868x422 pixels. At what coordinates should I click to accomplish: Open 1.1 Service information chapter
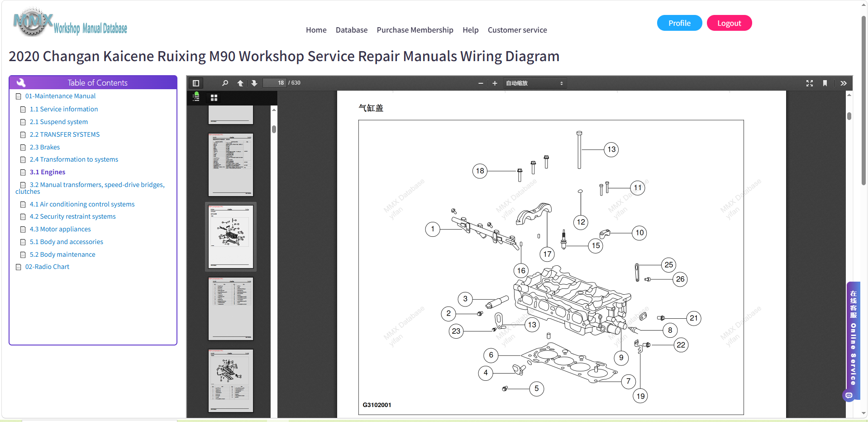click(x=64, y=109)
